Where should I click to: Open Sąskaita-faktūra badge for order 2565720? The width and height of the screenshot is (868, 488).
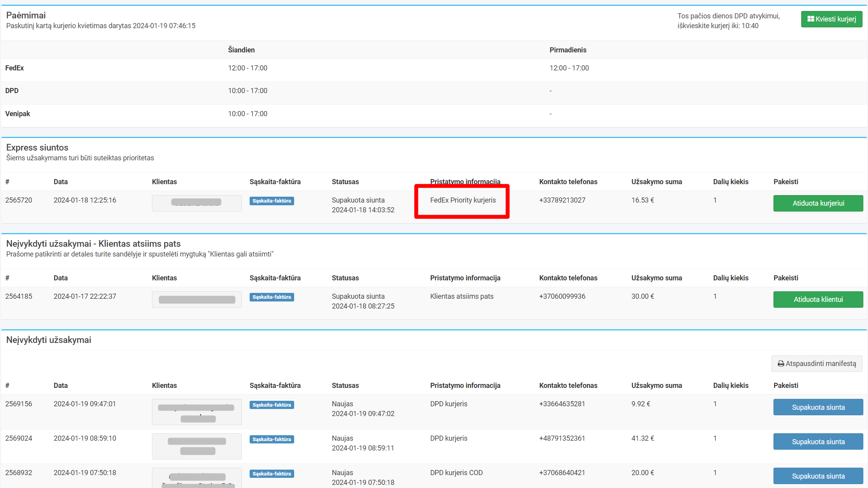pyautogui.click(x=271, y=201)
